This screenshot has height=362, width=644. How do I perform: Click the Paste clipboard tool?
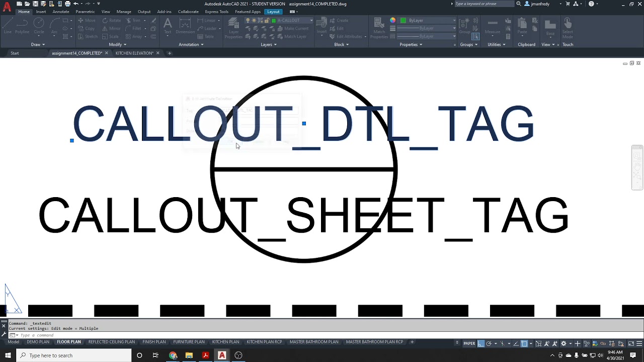point(522,26)
